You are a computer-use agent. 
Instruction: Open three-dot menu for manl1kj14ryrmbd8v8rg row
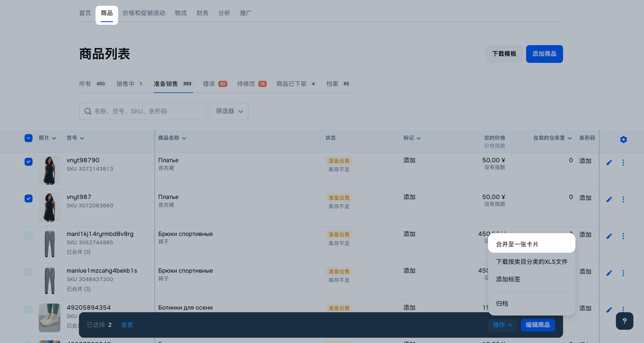point(623,236)
